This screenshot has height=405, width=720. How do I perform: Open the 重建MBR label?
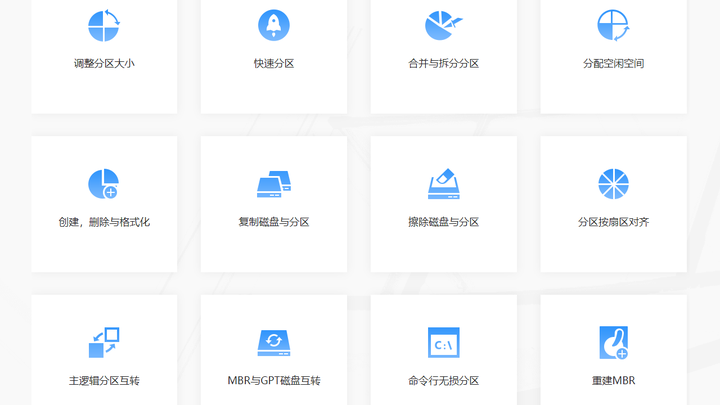[x=613, y=381]
